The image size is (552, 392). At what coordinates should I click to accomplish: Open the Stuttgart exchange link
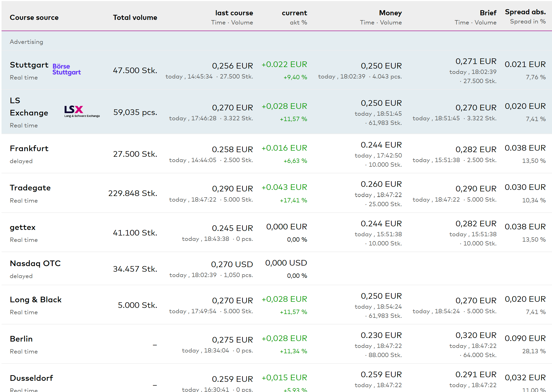(29, 65)
